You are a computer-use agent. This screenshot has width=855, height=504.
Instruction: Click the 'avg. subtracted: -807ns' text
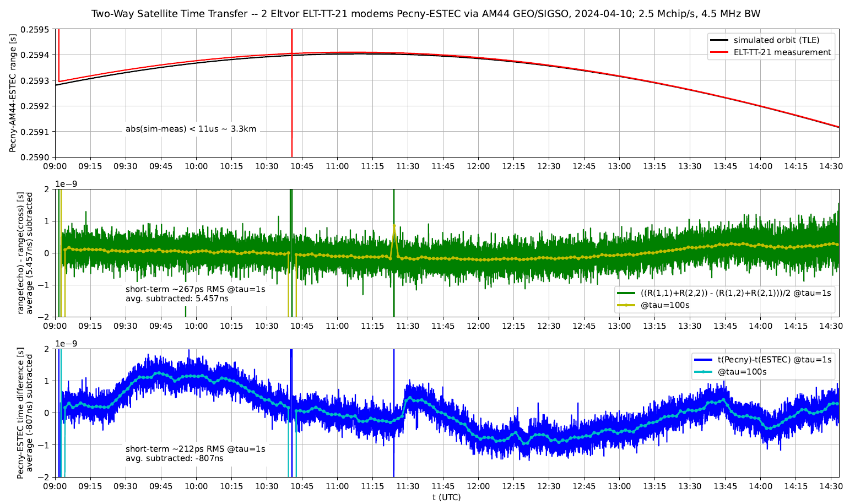point(174,458)
